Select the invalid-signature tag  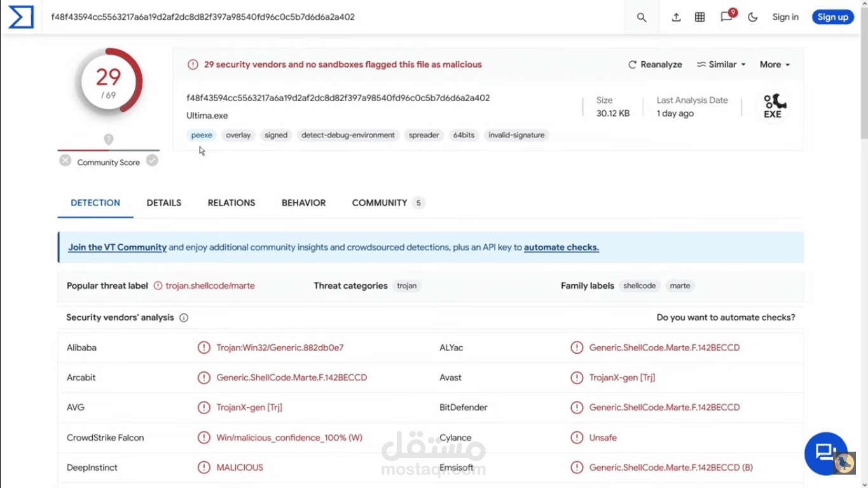(516, 135)
